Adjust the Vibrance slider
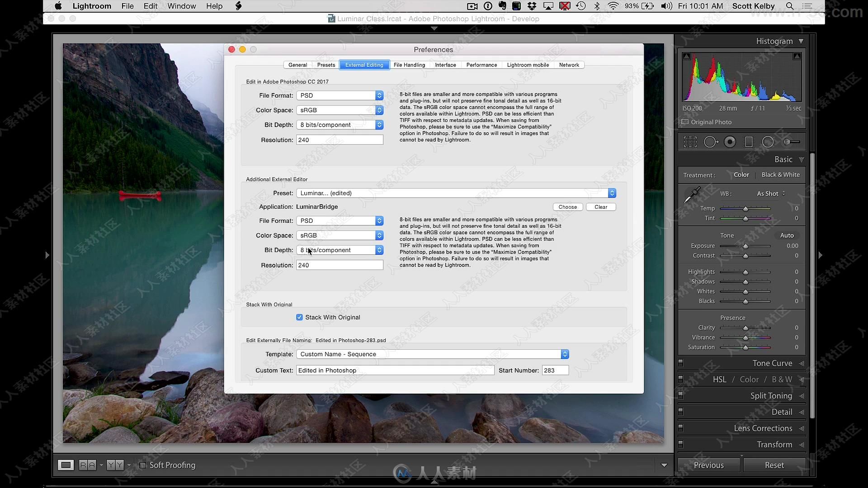The image size is (868, 488). click(745, 338)
